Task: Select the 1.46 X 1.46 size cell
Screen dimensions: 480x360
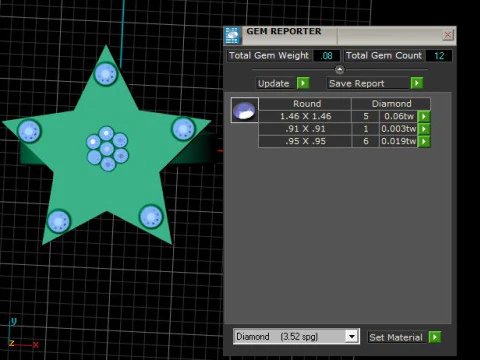Action: [305, 116]
